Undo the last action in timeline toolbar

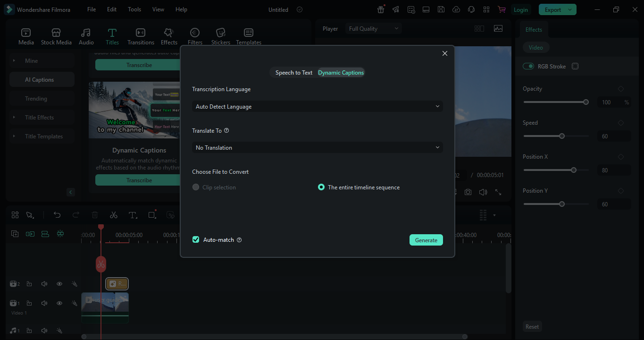coord(57,215)
